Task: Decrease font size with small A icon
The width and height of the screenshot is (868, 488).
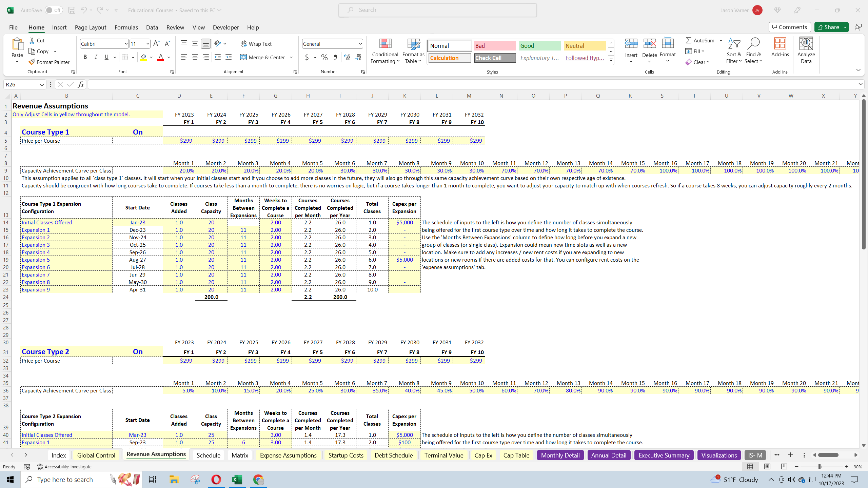Action: 167,44
